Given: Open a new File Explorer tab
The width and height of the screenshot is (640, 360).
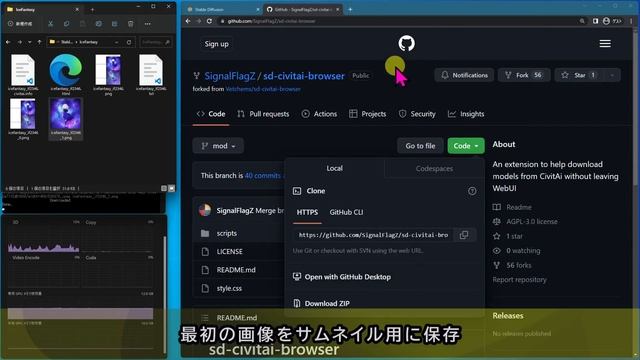Looking at the screenshot, I should [x=92, y=9].
